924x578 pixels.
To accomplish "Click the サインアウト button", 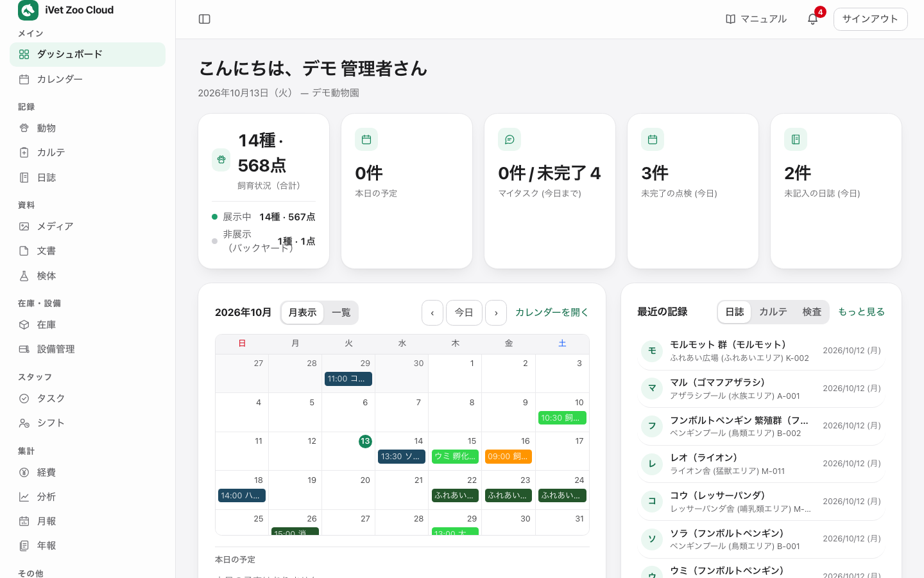I will point(870,19).
